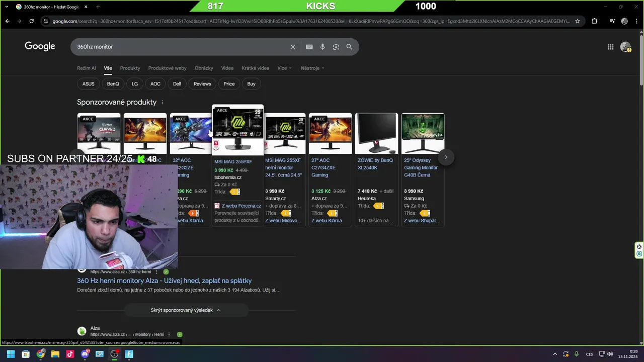Open the Google account avatar

(626, 47)
